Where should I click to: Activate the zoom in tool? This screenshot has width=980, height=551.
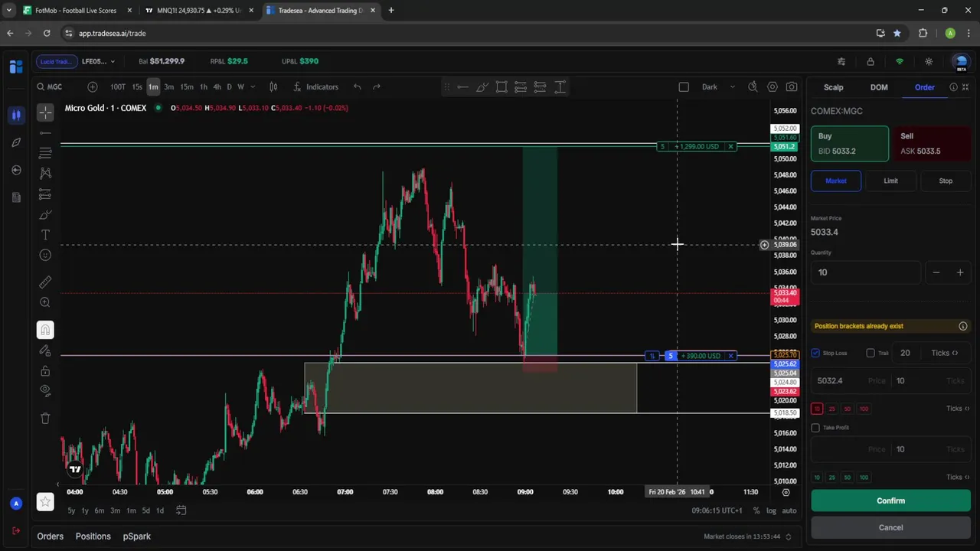(x=45, y=303)
